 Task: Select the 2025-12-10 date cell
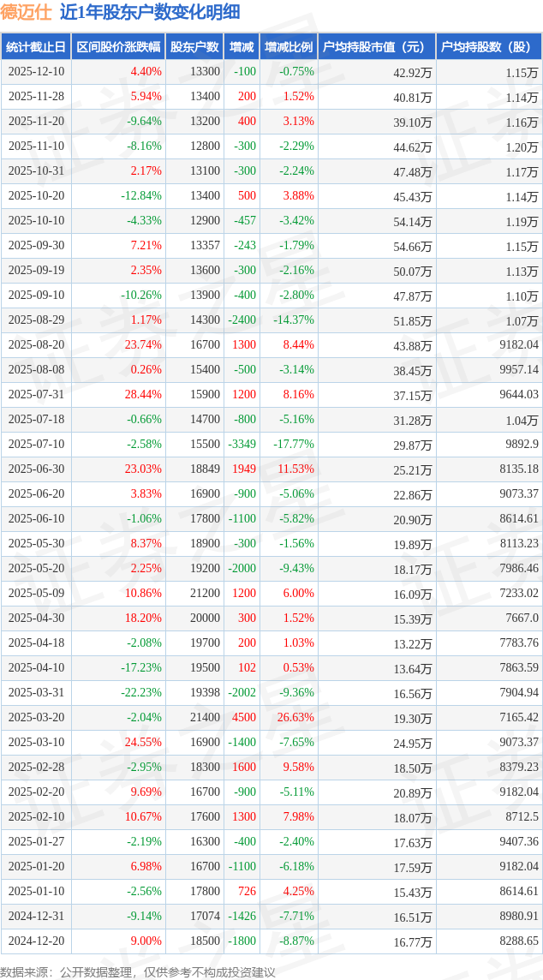pos(35,72)
